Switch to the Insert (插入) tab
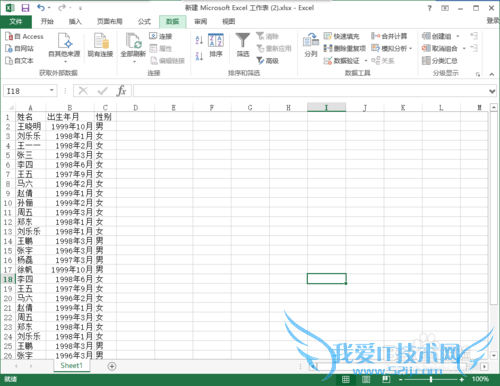The height and width of the screenshot is (386, 500). (x=75, y=22)
